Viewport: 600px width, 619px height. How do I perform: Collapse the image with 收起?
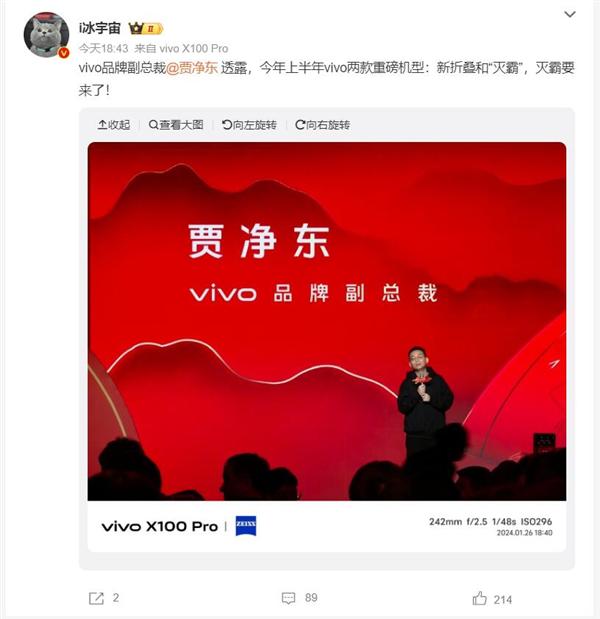[x=114, y=125]
